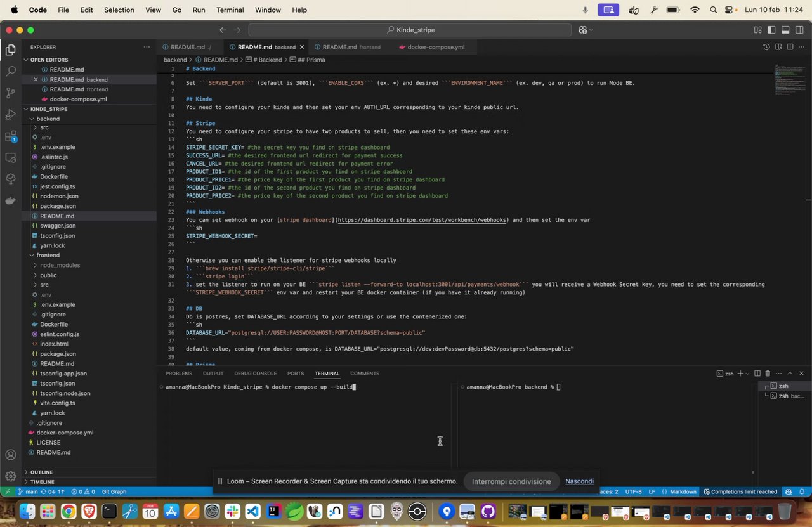Expand the node_modules folder

(x=60, y=265)
